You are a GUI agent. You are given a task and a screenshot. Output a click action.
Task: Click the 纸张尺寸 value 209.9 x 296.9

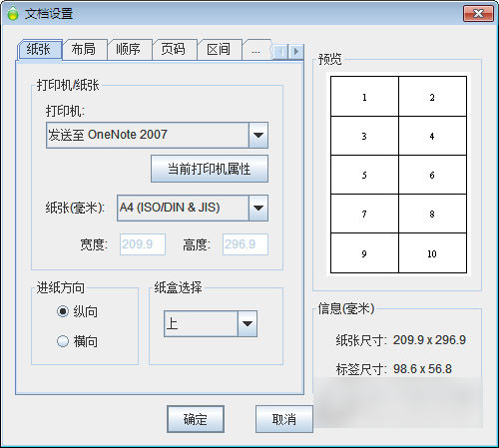coord(429,340)
